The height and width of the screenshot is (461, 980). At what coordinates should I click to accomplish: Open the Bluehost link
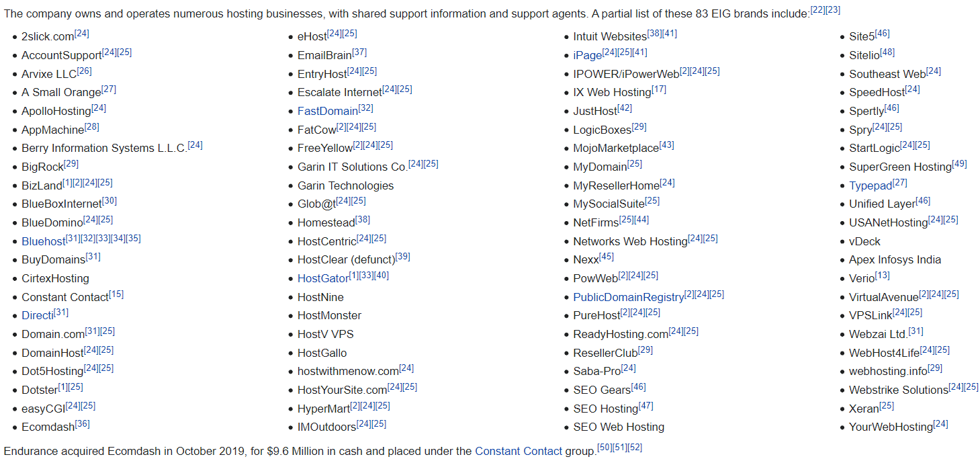pyautogui.click(x=44, y=242)
